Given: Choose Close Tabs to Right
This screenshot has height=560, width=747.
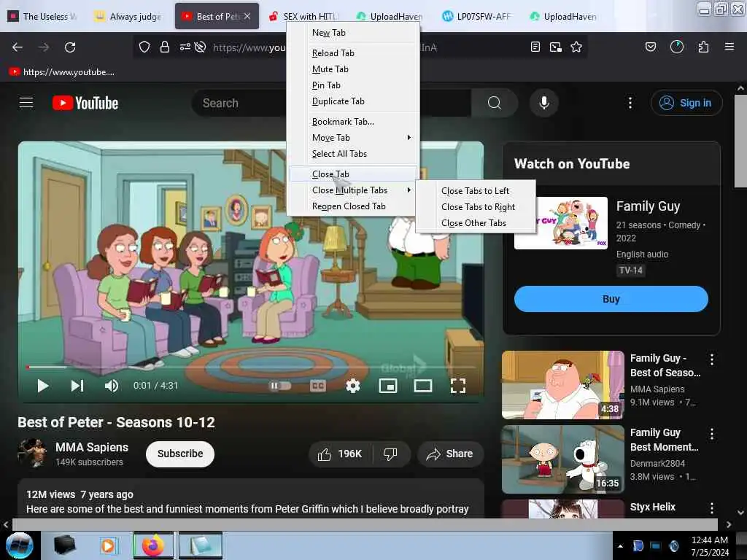Looking at the screenshot, I should pyautogui.click(x=476, y=207).
